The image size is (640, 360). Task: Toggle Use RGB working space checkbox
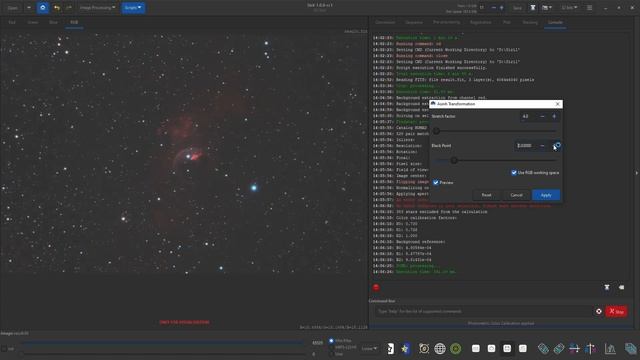pos(514,173)
